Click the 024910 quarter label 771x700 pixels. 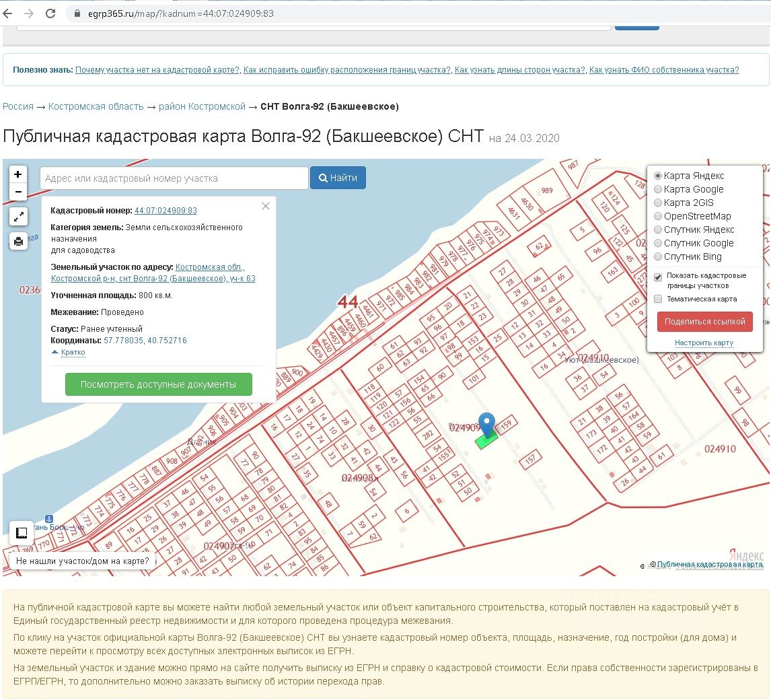(720, 449)
